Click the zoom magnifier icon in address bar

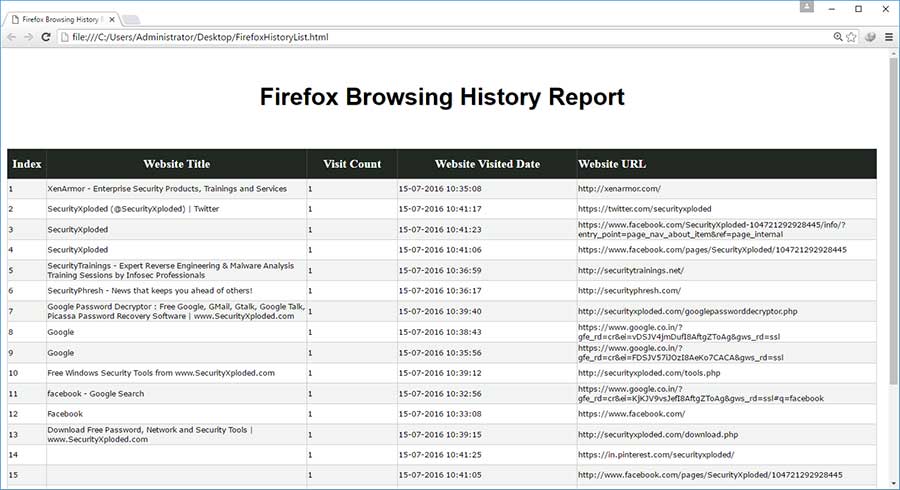838,37
